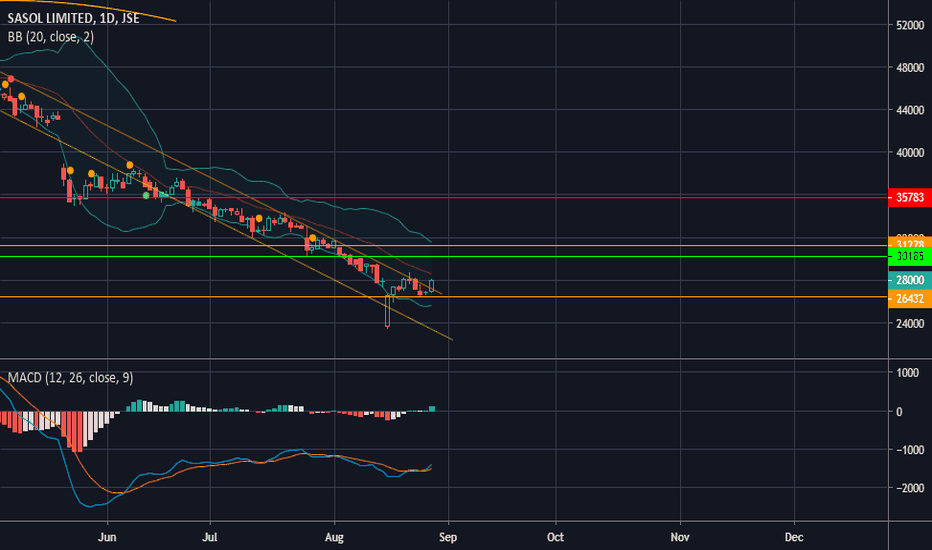Click the Nov label on time axis

pyautogui.click(x=680, y=537)
